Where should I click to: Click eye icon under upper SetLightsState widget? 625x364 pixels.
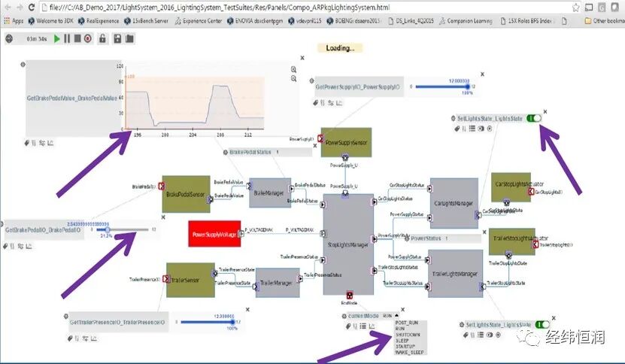point(481,129)
